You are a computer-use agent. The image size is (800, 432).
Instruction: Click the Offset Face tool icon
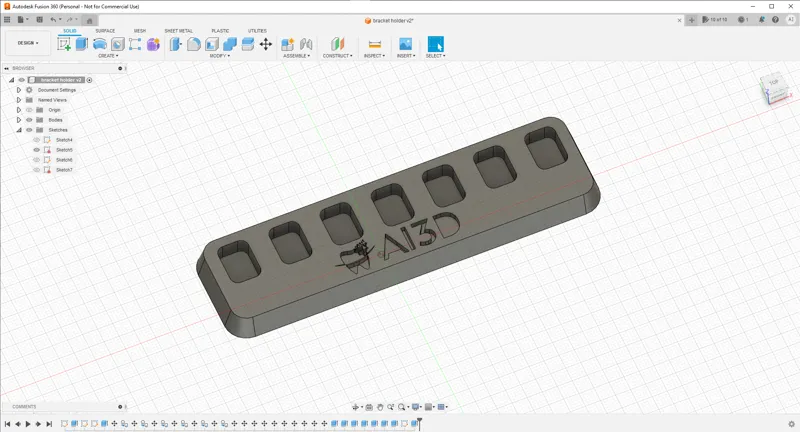247,44
